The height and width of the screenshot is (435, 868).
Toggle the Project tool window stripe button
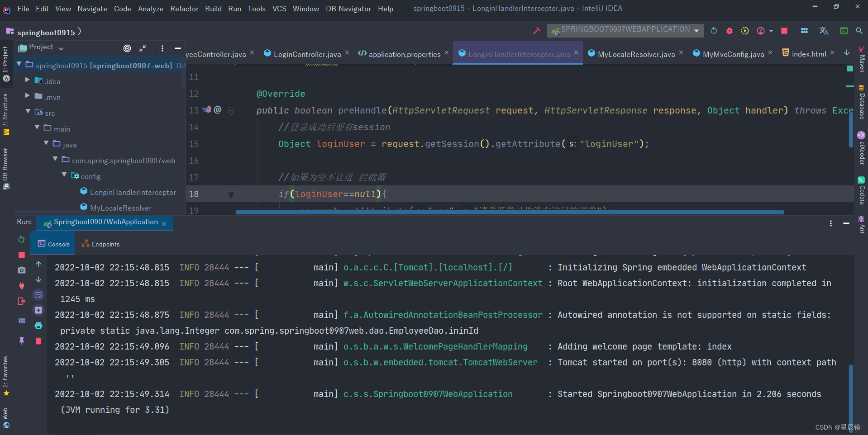pyautogui.click(x=6, y=64)
